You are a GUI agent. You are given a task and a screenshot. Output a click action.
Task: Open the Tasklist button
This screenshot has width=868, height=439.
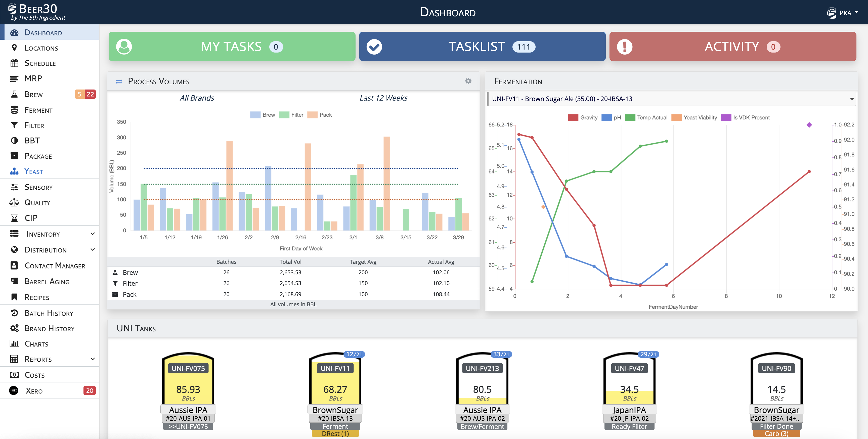pos(482,47)
